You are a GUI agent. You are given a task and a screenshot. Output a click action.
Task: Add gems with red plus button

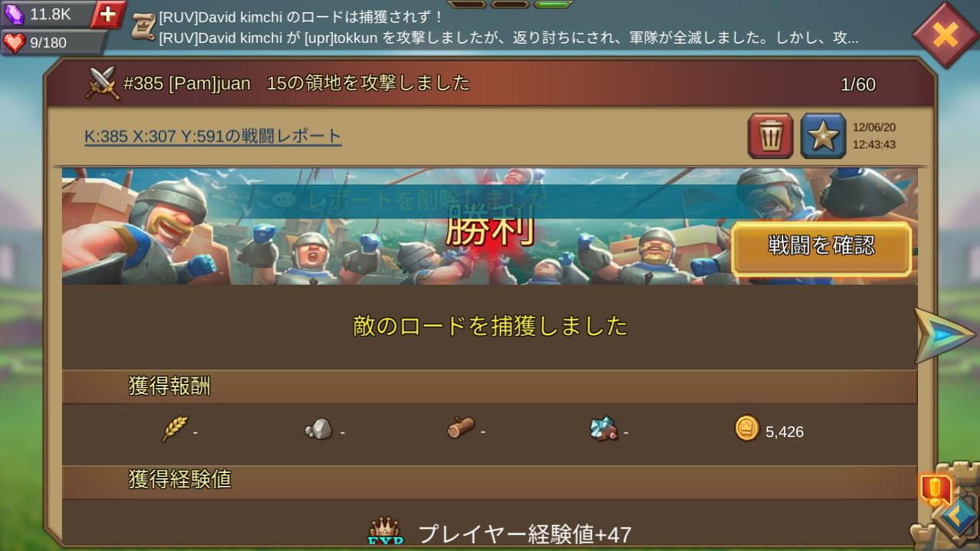(x=109, y=14)
